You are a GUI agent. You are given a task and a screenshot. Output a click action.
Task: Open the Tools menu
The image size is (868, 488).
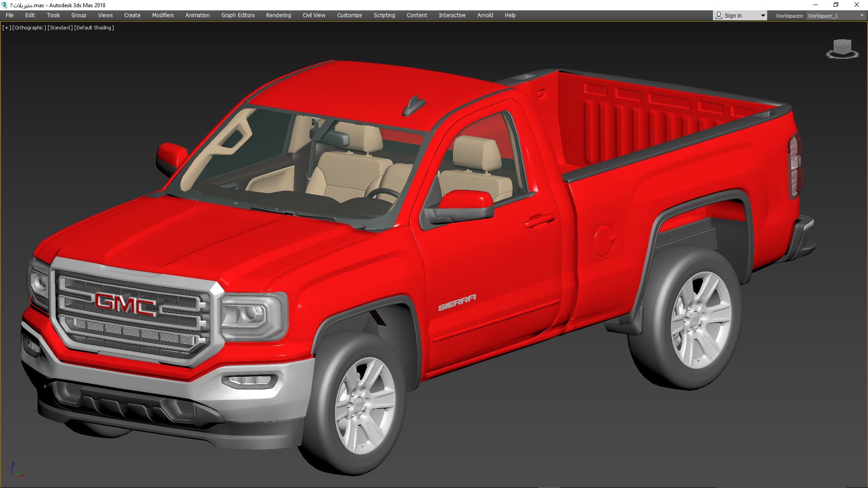click(53, 15)
